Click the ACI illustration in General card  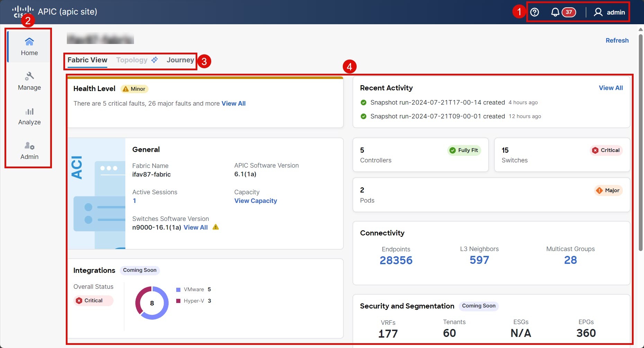coord(97,194)
